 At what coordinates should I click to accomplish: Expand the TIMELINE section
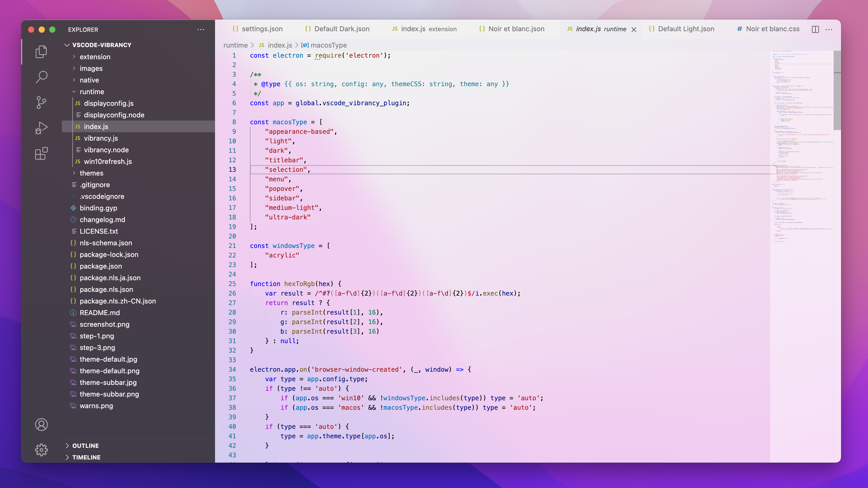tap(86, 457)
